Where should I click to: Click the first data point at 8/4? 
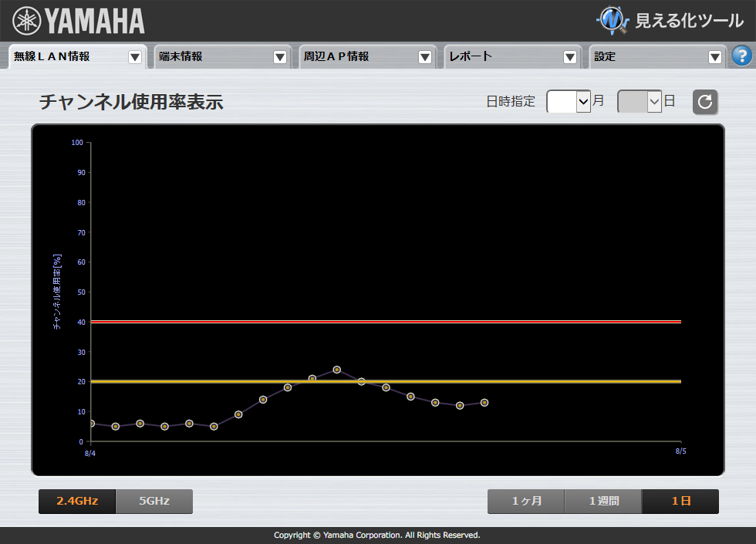click(92, 424)
